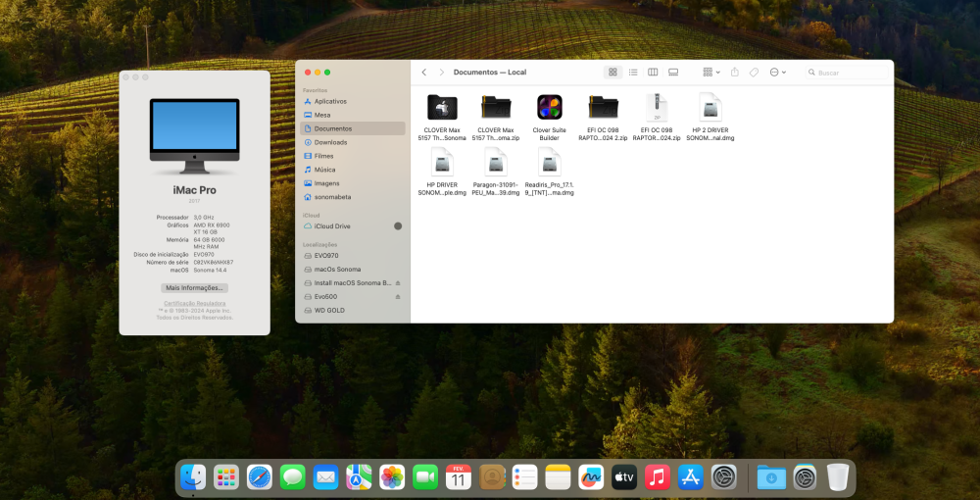
Task: Open Contacts from the Dock
Action: pyautogui.click(x=492, y=478)
